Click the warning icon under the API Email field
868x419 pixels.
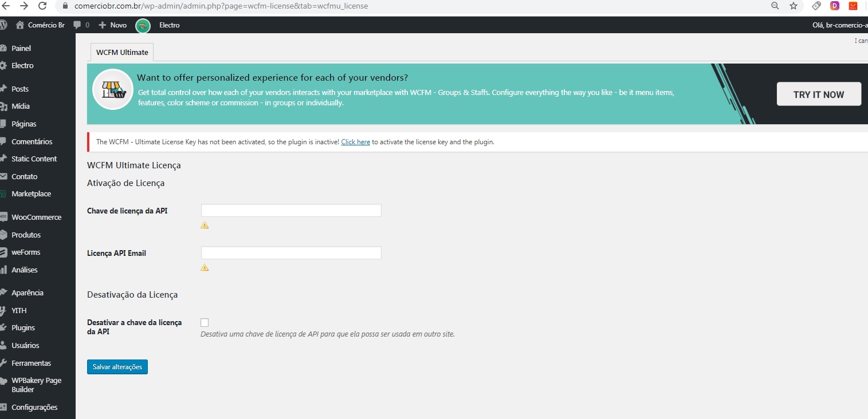point(205,267)
